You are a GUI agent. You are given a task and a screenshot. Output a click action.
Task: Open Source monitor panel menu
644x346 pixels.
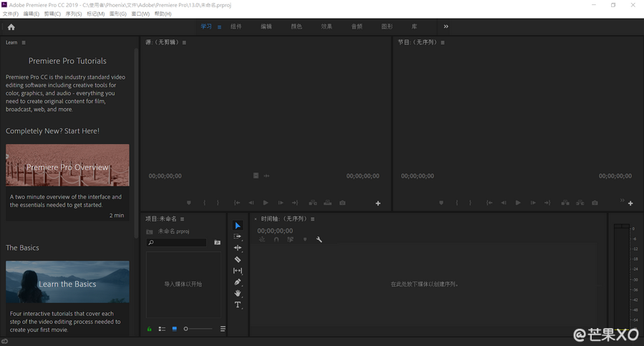point(184,42)
